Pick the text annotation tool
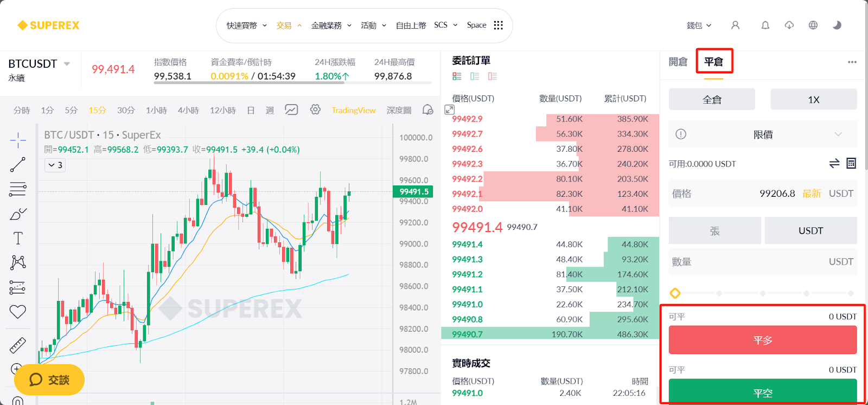868x405 pixels. pyautogui.click(x=17, y=238)
